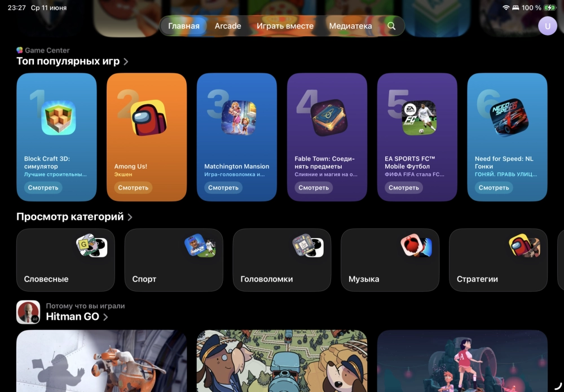Switch to the Arcade tab

tap(228, 26)
